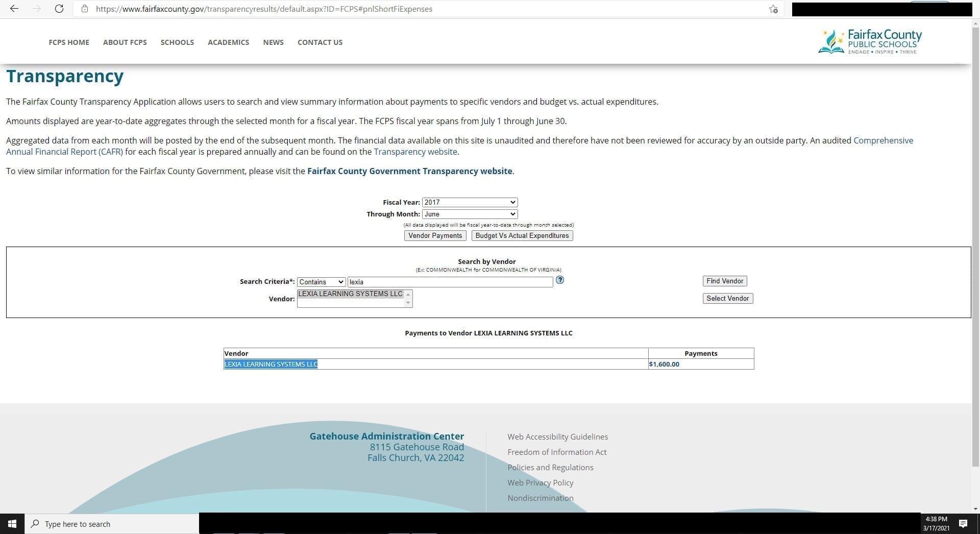Click the browser forward arrow
The width and height of the screenshot is (980, 534).
(x=37, y=9)
